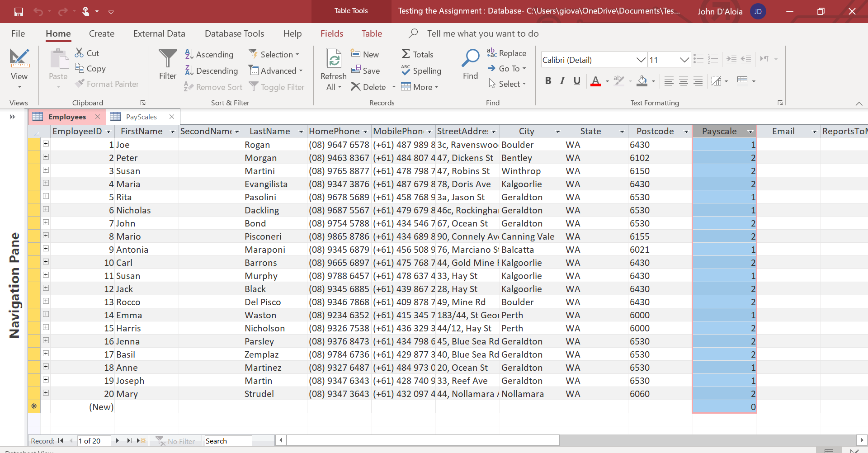Sort records with Ascending button
This screenshot has width=868, height=453.
click(x=209, y=54)
